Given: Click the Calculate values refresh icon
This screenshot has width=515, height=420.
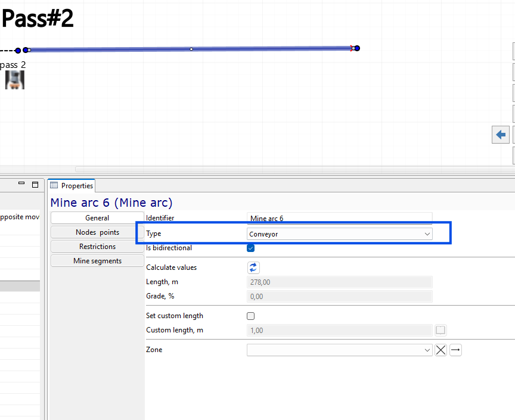Looking at the screenshot, I should (x=253, y=267).
